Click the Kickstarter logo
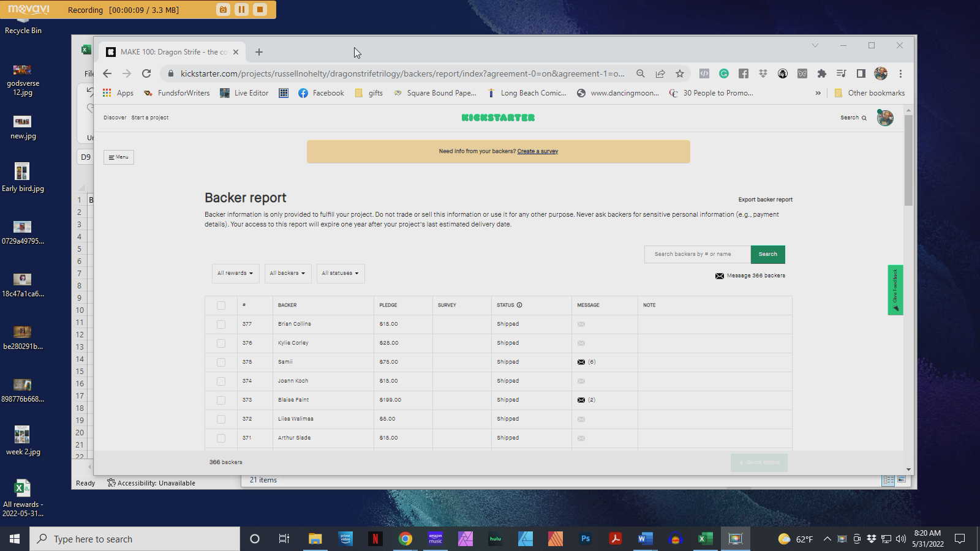 click(498, 118)
